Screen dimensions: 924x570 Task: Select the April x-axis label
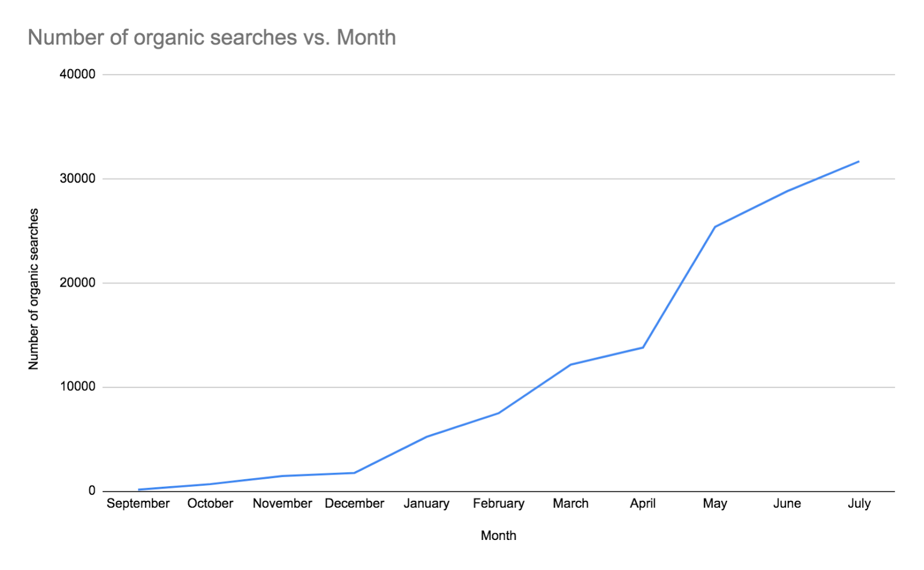tap(643, 504)
